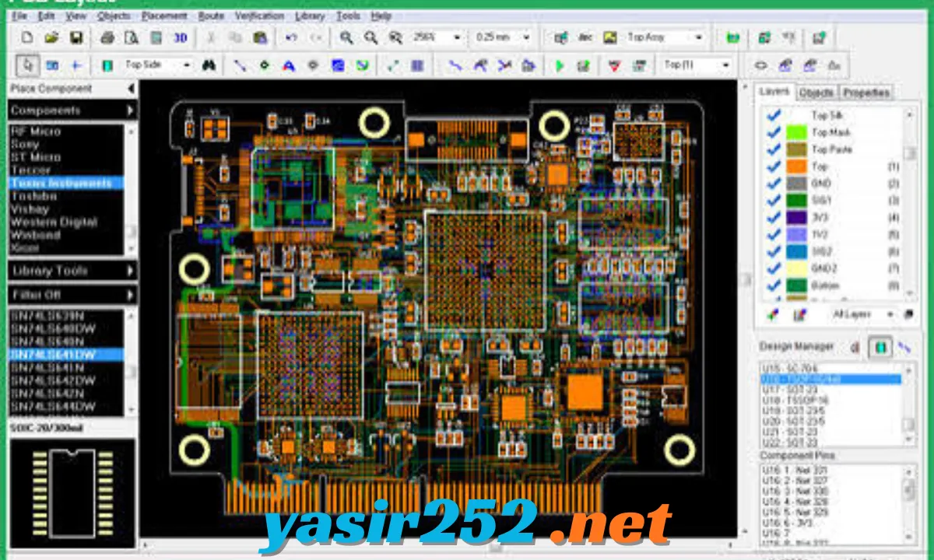Open the zoom percentage dropdown
934x560 pixels.
point(457,37)
